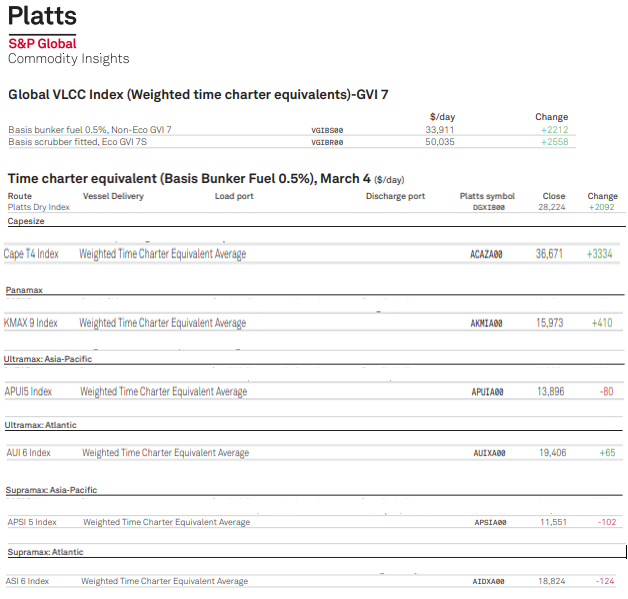Click the Platts Dry Index row label
The width and height of the screenshot is (628, 599).
point(39,207)
